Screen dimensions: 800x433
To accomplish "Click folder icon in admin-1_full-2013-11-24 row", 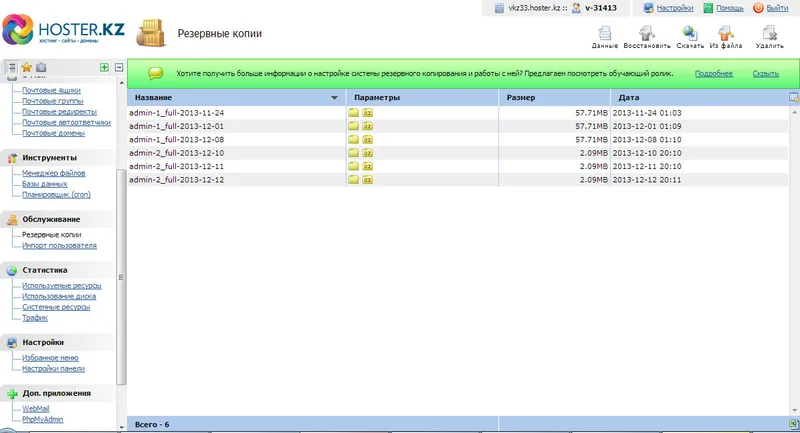I will point(354,113).
